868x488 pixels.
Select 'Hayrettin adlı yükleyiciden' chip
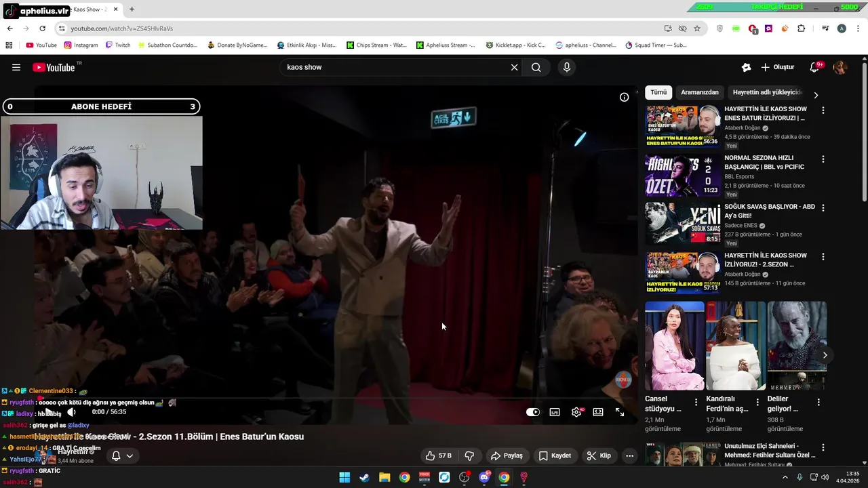[x=767, y=92]
